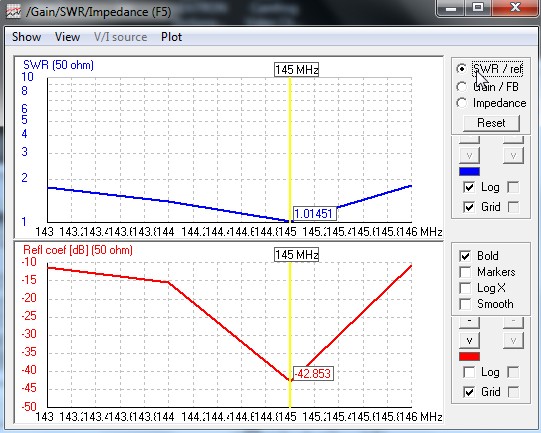Image resolution: width=541 pixels, height=433 pixels.
Task: Click the Refl coef plot v scale button
Action: click(469, 341)
